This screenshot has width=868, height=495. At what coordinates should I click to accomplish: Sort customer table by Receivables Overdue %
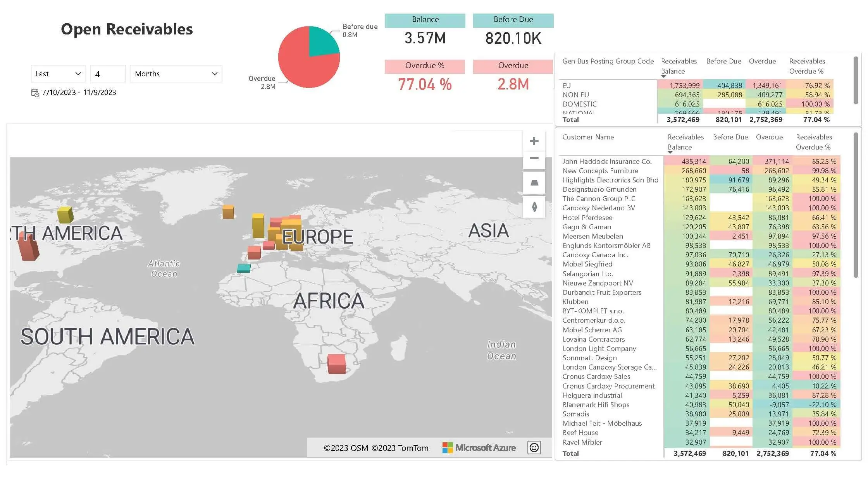(813, 142)
